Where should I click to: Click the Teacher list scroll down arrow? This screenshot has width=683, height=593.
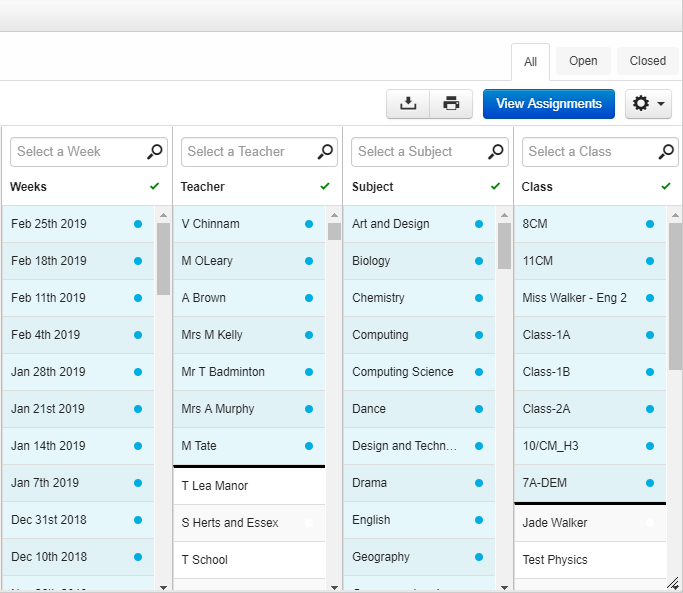(334, 587)
